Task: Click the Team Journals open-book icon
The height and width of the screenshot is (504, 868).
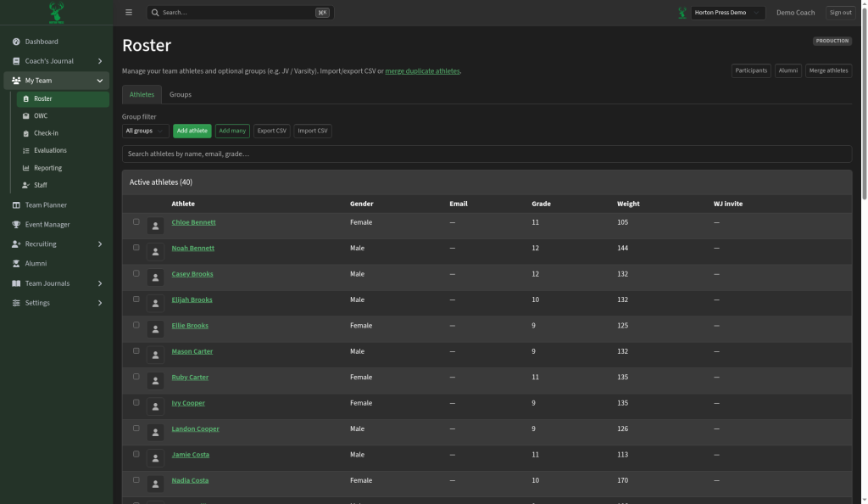Action: 16,283
